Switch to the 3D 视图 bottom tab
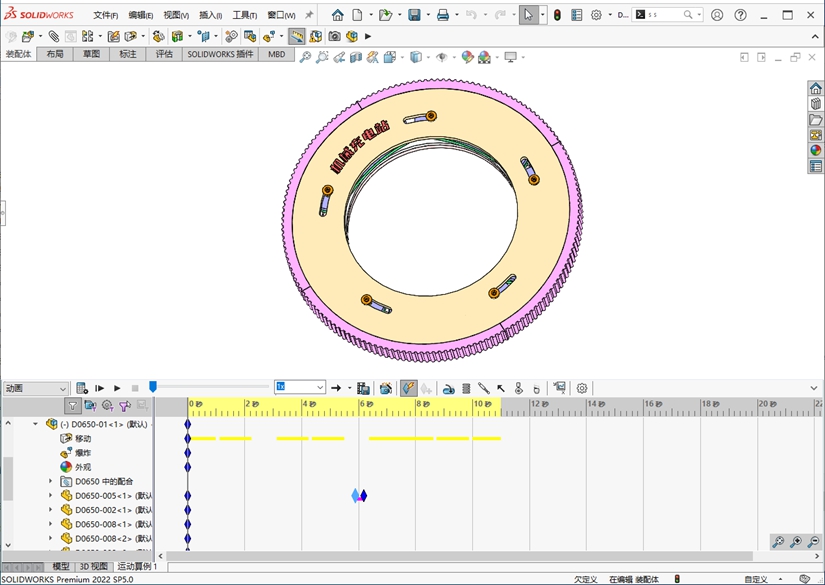The width and height of the screenshot is (825, 585). [93, 566]
